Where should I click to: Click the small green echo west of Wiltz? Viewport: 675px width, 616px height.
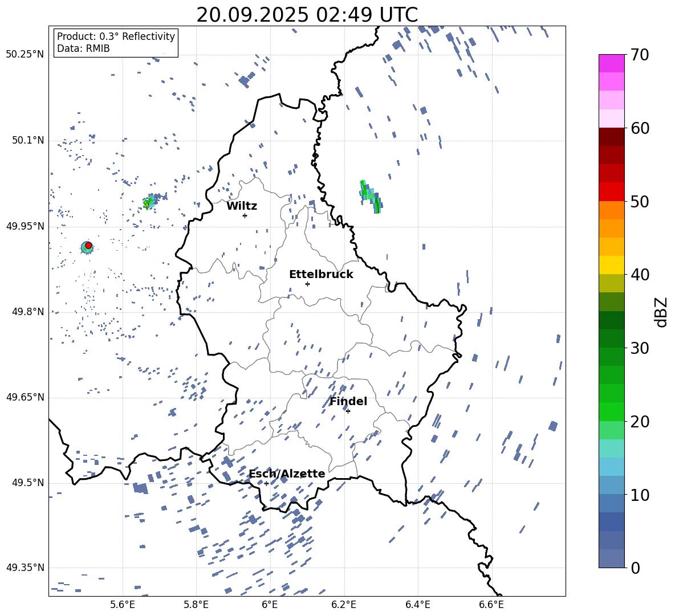[x=149, y=202]
